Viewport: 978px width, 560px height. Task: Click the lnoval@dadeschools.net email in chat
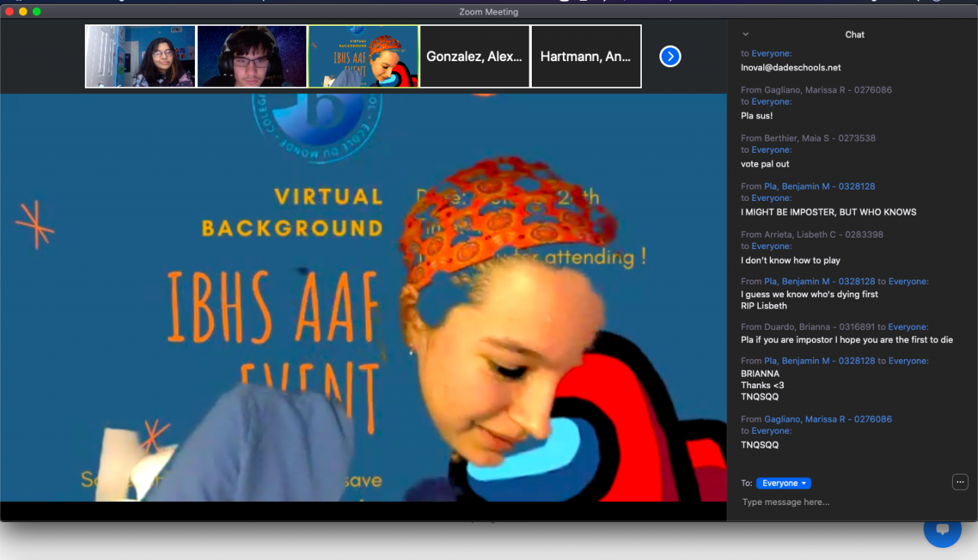click(x=791, y=67)
